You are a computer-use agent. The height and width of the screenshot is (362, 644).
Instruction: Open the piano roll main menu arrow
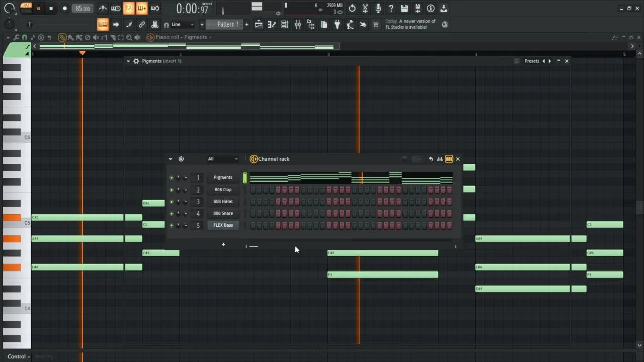(x=8, y=37)
